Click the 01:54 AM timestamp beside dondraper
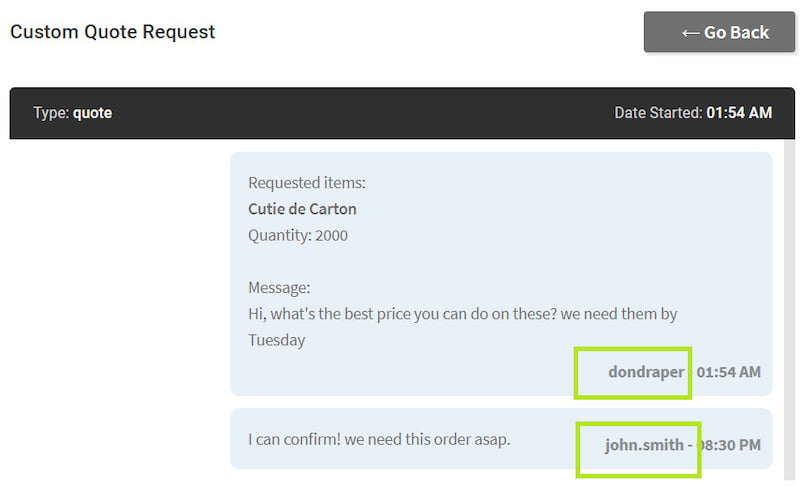The width and height of the screenshot is (800, 486). pyautogui.click(x=729, y=372)
